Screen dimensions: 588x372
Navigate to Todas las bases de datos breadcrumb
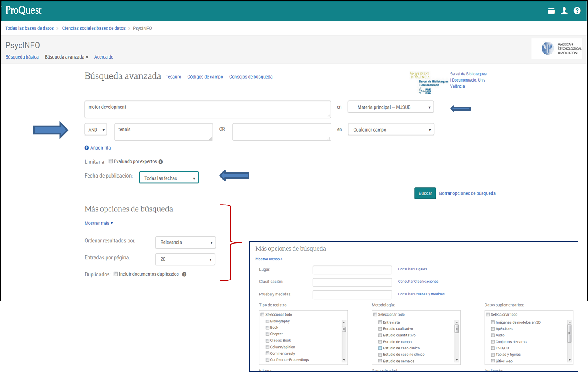coord(29,28)
